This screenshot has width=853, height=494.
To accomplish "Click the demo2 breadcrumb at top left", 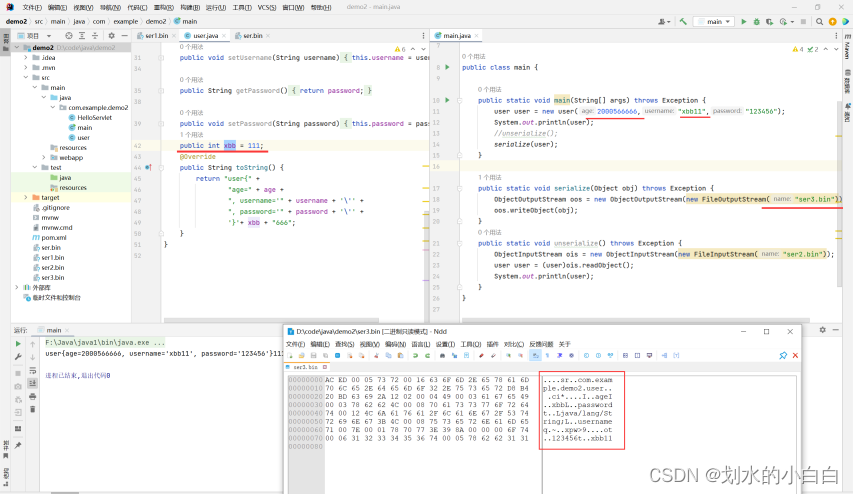I will pyautogui.click(x=16, y=21).
